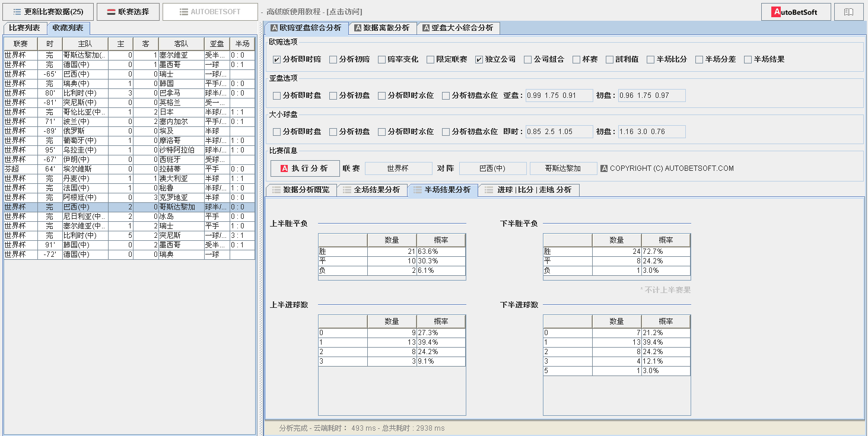Click the 亚盘 value field 0.99 1.75 0.91
The width and height of the screenshot is (868, 436).
tap(559, 96)
